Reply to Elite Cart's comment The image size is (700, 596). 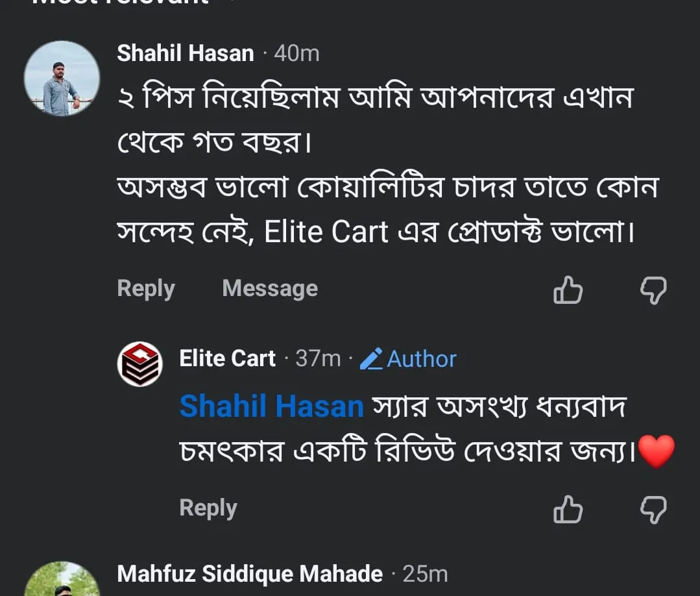[x=208, y=508]
